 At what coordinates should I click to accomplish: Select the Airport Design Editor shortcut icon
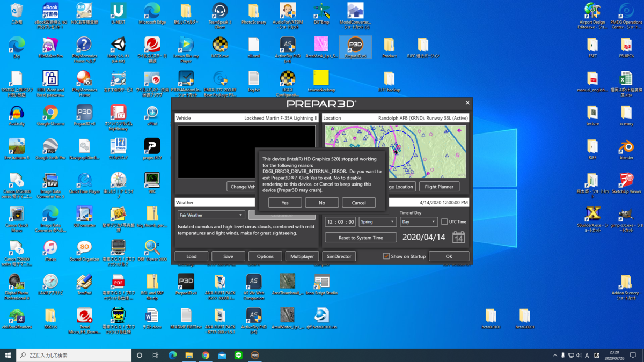(x=592, y=16)
